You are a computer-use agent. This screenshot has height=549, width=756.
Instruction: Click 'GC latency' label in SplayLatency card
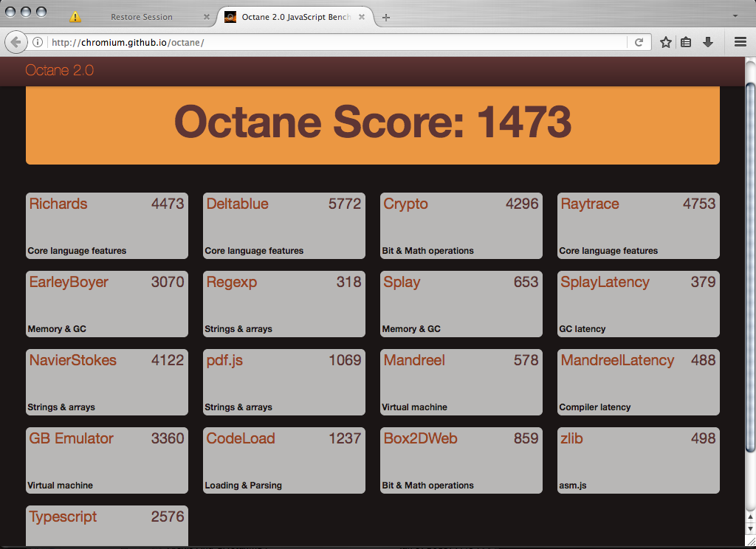582,328
